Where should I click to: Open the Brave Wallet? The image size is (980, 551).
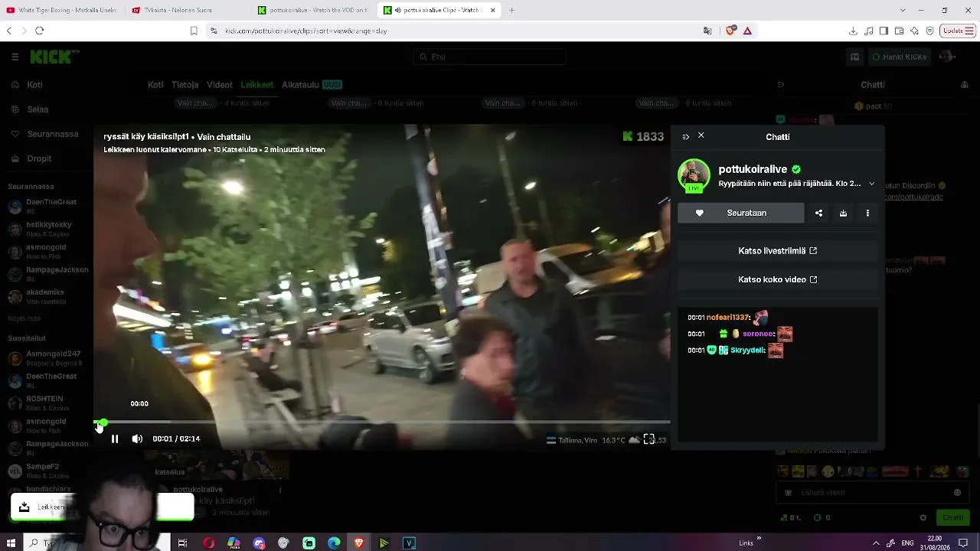pyautogui.click(x=899, y=31)
